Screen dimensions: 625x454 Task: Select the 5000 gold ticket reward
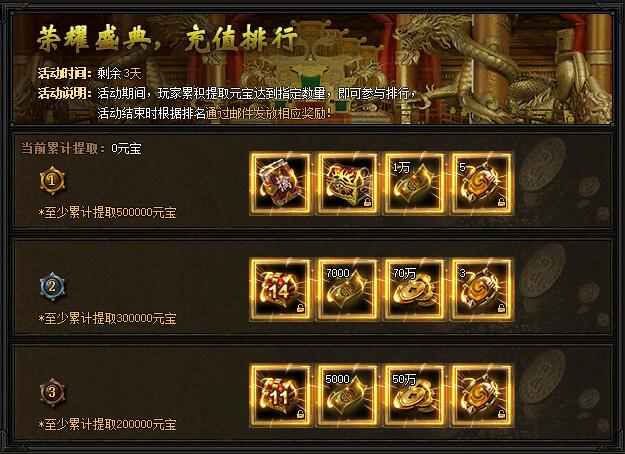[348, 396]
